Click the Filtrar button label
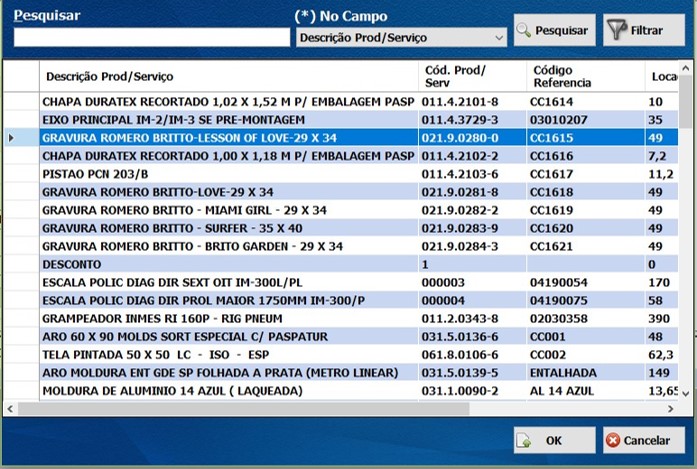Screen dimensions: 697x469 [647, 30]
